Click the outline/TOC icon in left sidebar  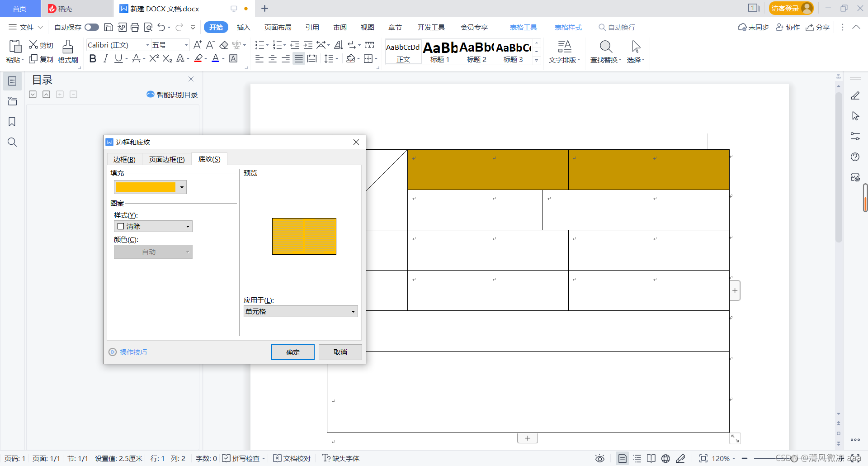(12, 81)
